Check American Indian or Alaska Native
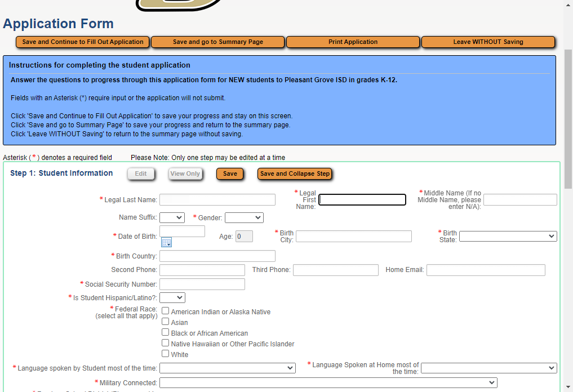573x392 pixels. (x=166, y=311)
